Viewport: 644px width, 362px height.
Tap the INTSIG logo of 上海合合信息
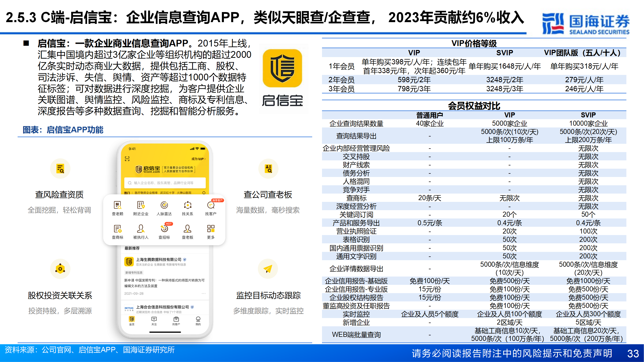coord(129,309)
